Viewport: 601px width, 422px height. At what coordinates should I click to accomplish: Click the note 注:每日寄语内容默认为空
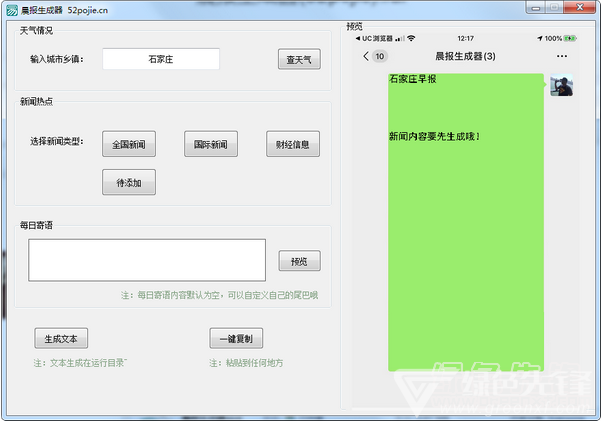pyautogui.click(x=219, y=295)
